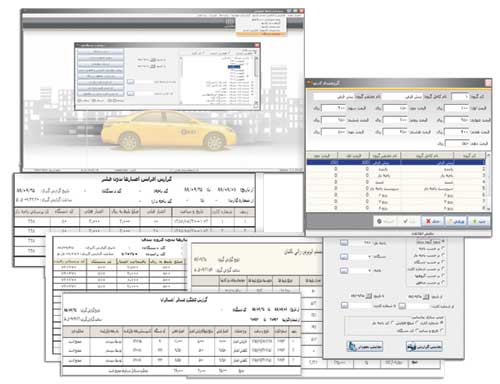The height and width of the screenshot is (384, 500).
Task: Open the upper calendar icon in the taxi window dialog
Action: (153, 60)
